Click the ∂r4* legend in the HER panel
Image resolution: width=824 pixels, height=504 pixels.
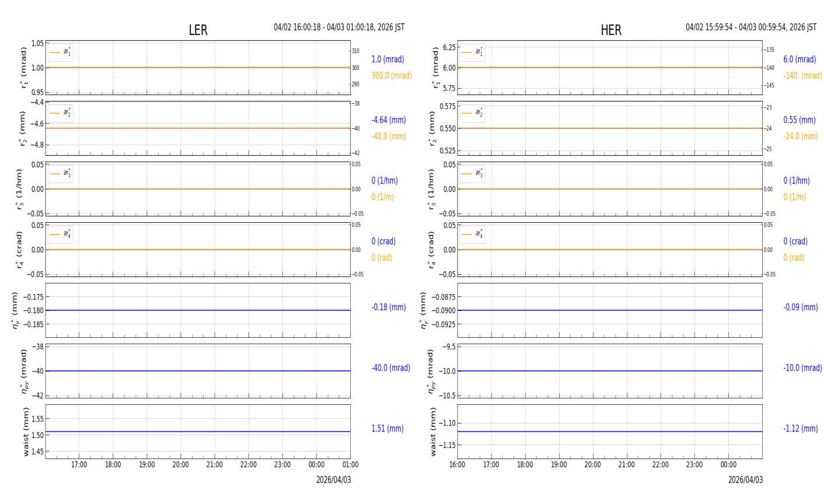click(472, 235)
